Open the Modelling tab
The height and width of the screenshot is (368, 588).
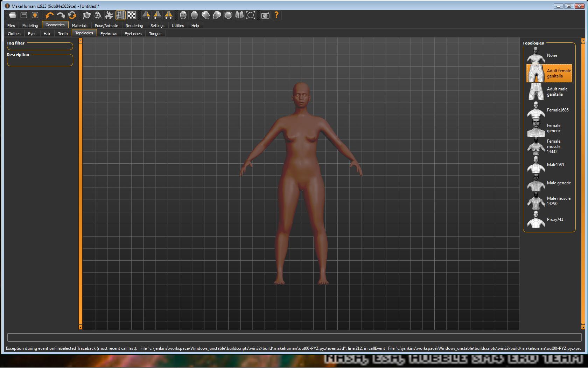[30, 26]
